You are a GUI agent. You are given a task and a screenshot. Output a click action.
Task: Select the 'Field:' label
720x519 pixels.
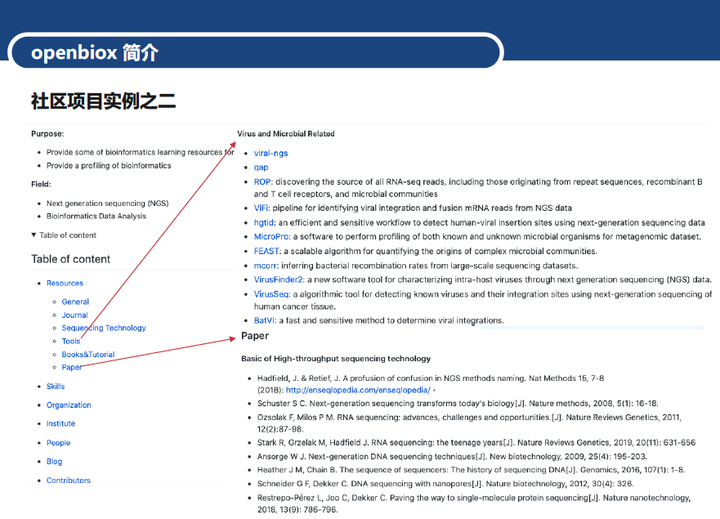coord(41,184)
